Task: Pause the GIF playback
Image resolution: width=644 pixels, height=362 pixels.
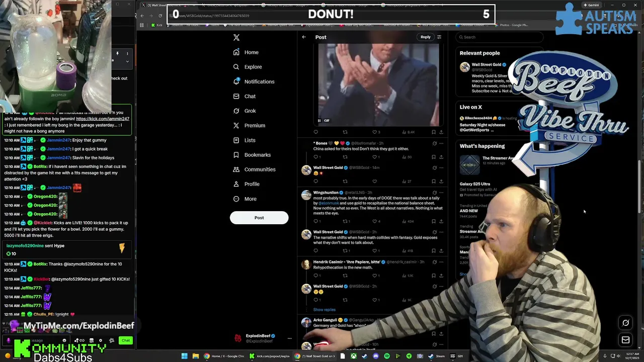Action: pyautogui.click(x=319, y=121)
